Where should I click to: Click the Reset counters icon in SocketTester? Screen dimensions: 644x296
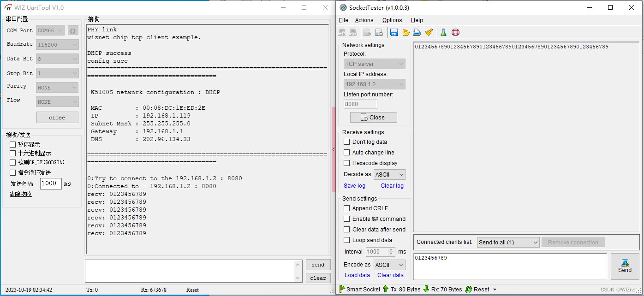[469, 289]
